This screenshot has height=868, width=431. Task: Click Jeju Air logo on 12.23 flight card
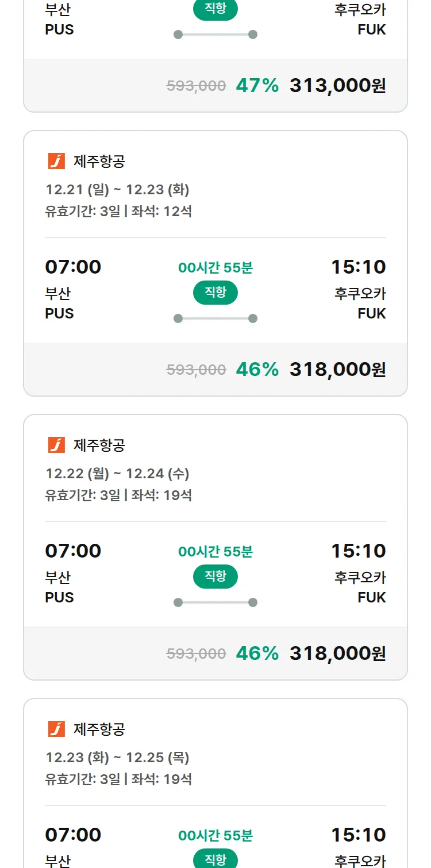[56, 729]
